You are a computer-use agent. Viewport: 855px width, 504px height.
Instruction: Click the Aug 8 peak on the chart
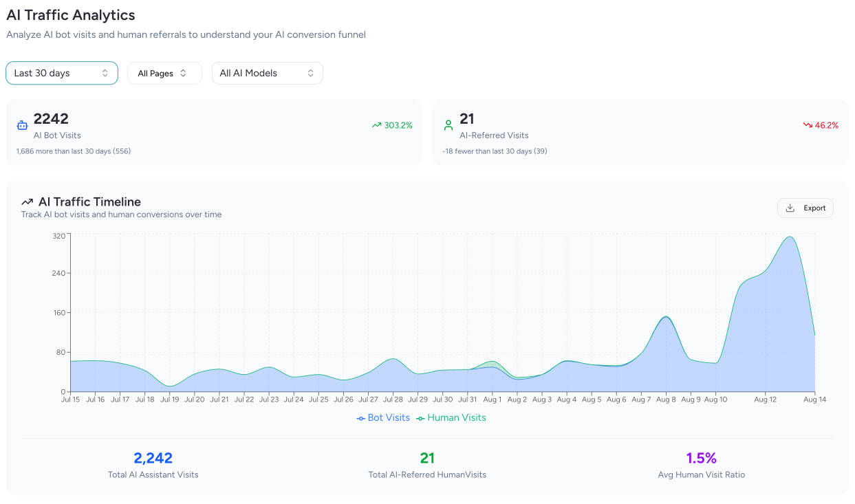point(665,317)
